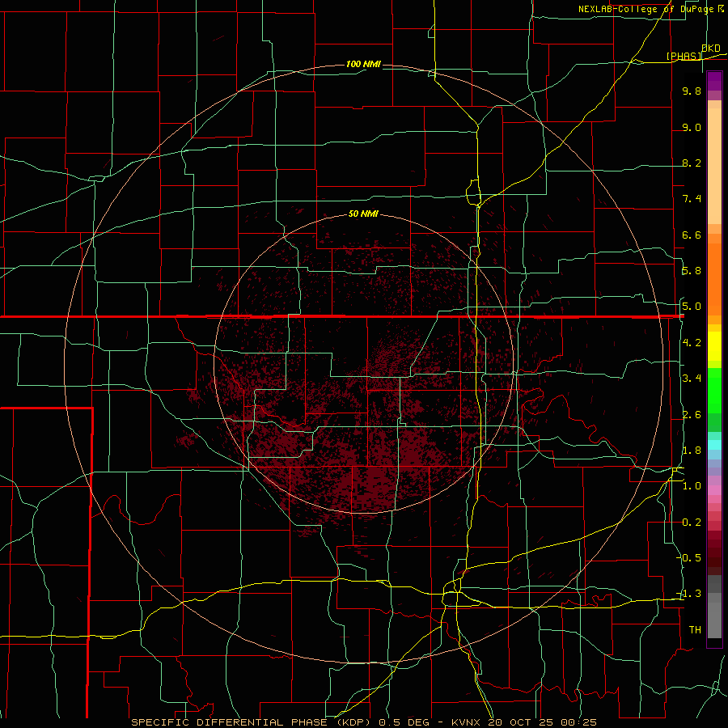Viewport: 728px width, 728px height.
Task: Click the 8.2 value on the scale
Action: click(x=692, y=163)
